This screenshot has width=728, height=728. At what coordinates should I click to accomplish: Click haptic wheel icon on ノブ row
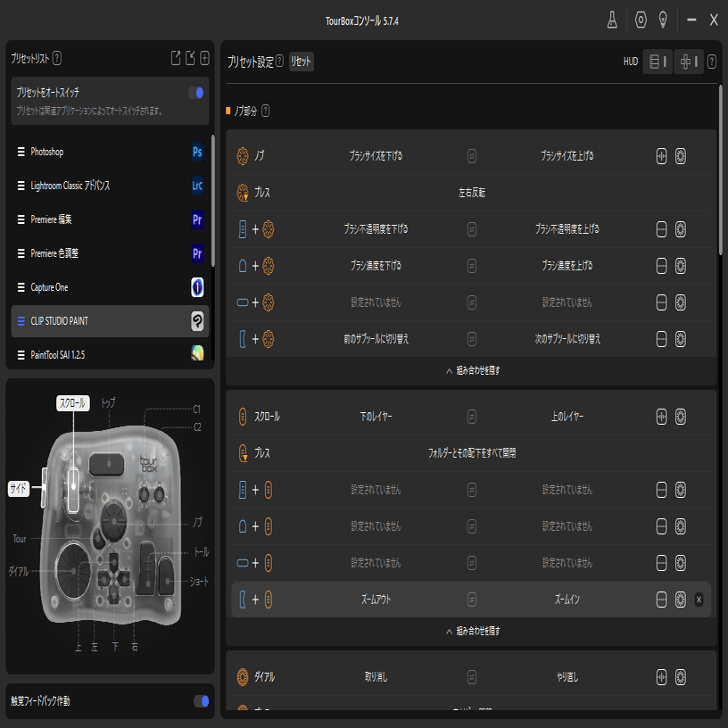pyautogui.click(x=680, y=156)
